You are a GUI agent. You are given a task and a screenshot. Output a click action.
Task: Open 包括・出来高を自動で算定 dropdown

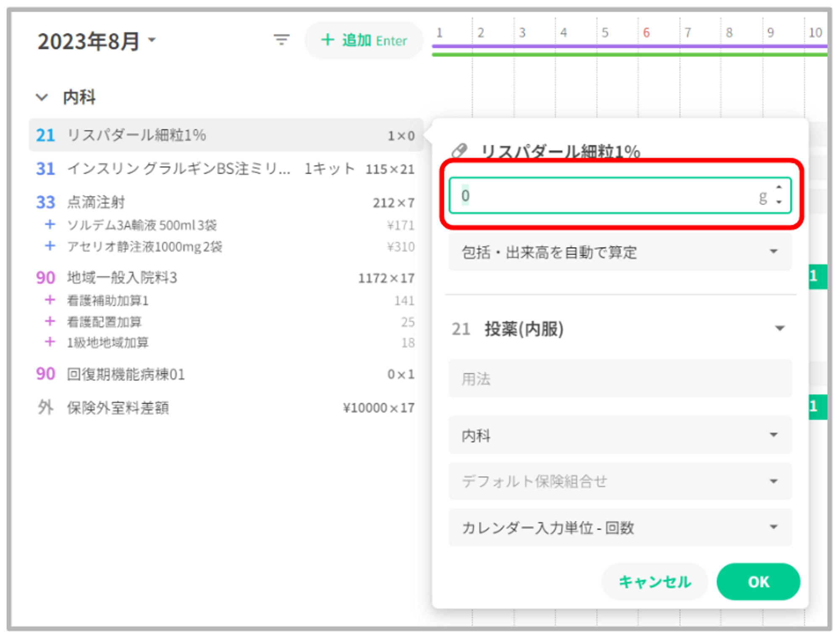619,252
